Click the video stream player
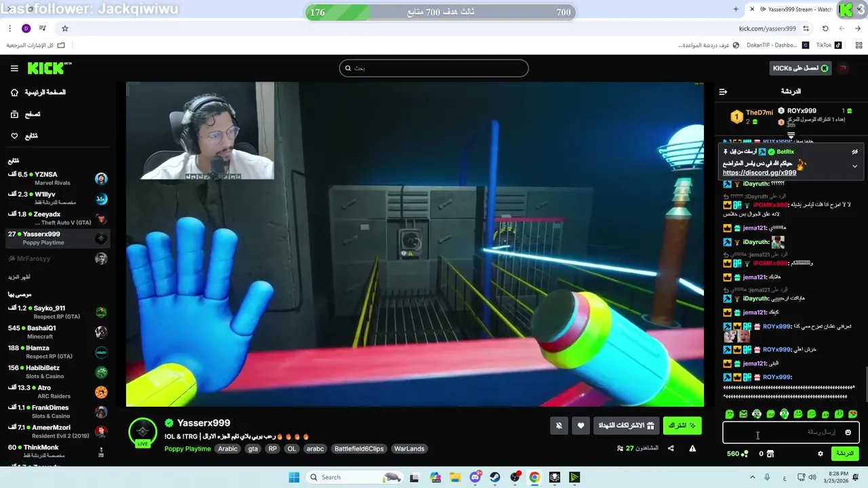This screenshot has width=868, height=488. [x=415, y=244]
